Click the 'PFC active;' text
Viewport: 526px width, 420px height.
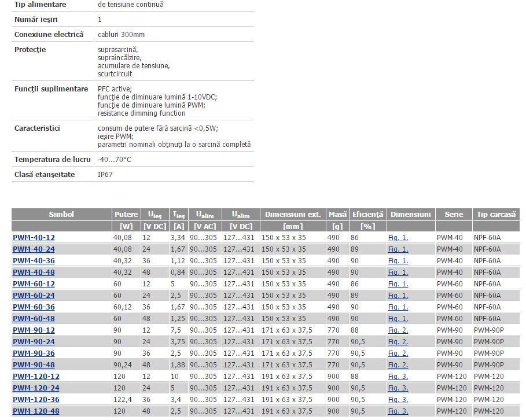tap(115, 89)
